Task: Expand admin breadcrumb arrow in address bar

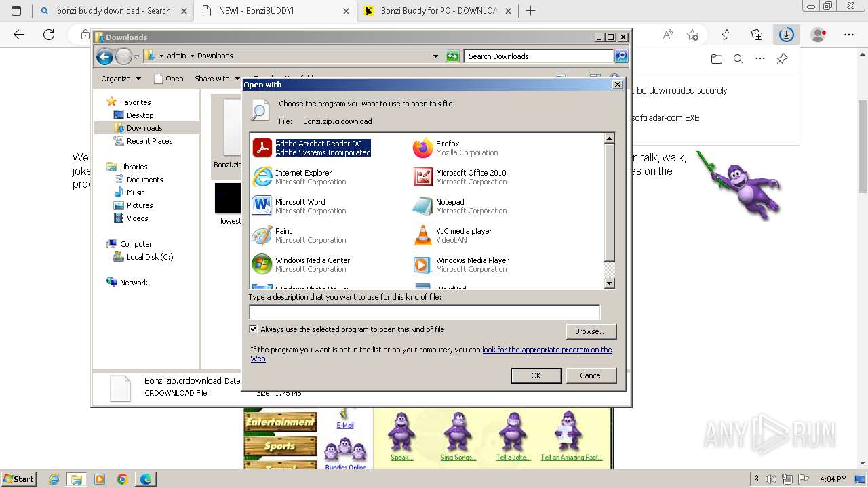Action: click(x=192, y=56)
